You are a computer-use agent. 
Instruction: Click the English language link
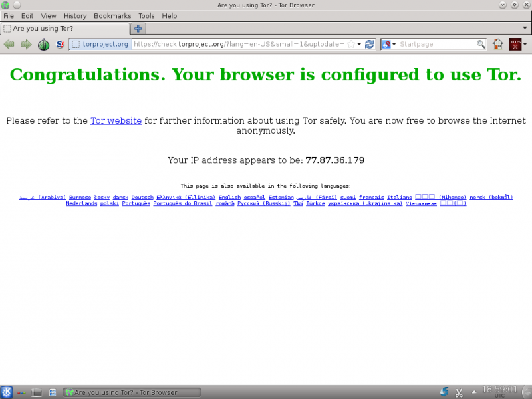point(229,197)
